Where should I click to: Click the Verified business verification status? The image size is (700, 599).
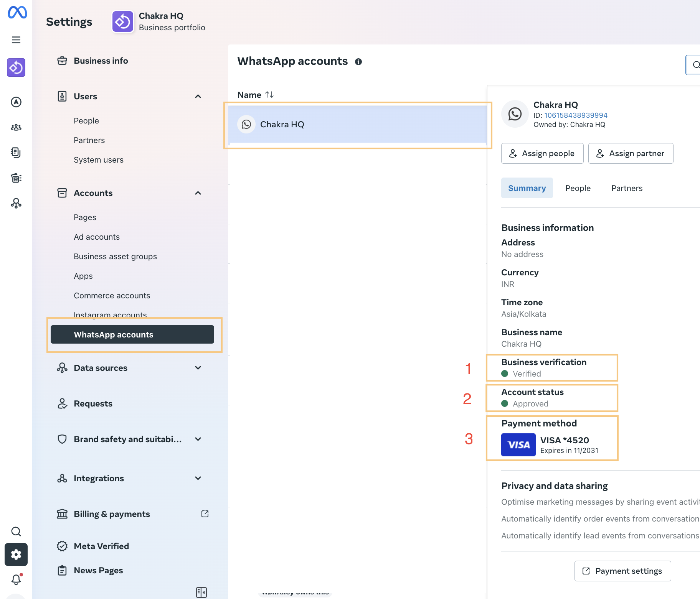527,374
